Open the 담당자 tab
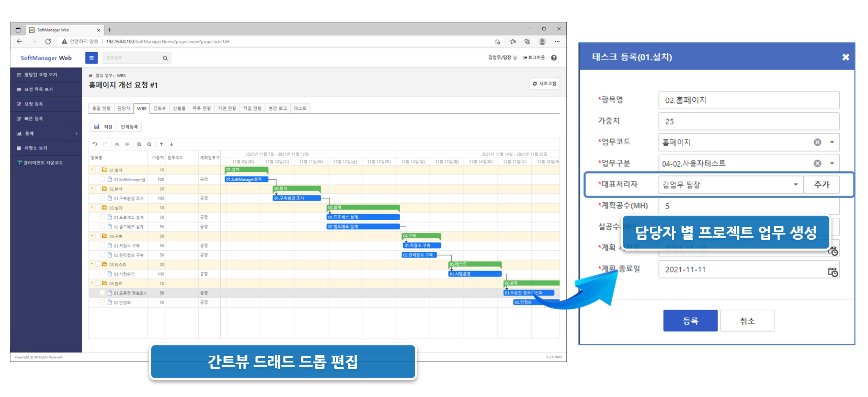 coord(124,108)
